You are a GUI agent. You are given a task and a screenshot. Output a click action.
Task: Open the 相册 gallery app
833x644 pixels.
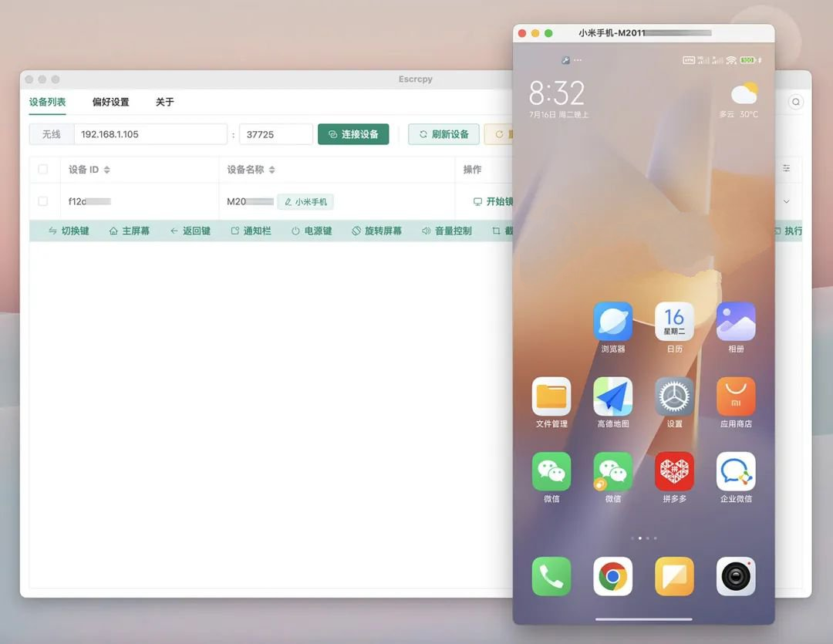736,322
